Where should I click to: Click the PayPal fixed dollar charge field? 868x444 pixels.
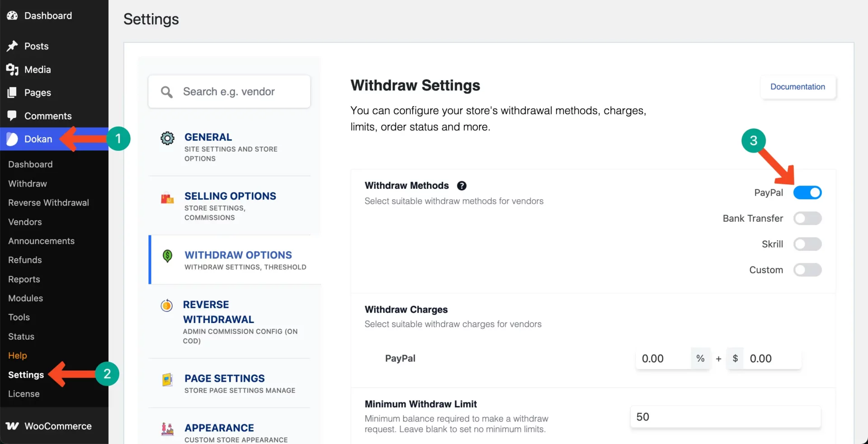pos(773,359)
